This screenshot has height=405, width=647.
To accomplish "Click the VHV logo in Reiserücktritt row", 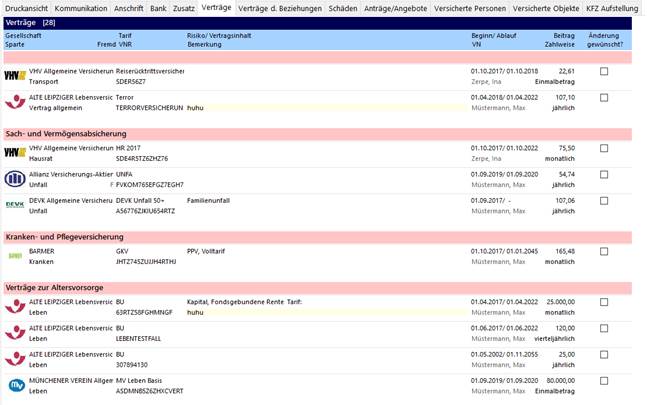I will [x=15, y=76].
